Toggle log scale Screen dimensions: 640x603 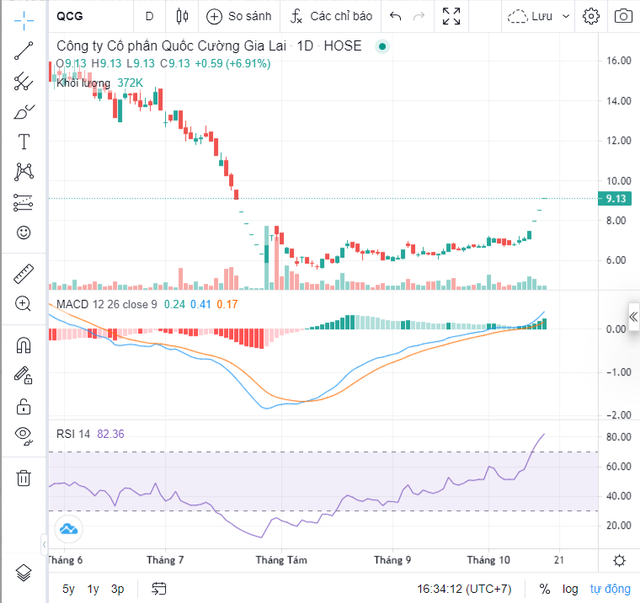coord(570,589)
